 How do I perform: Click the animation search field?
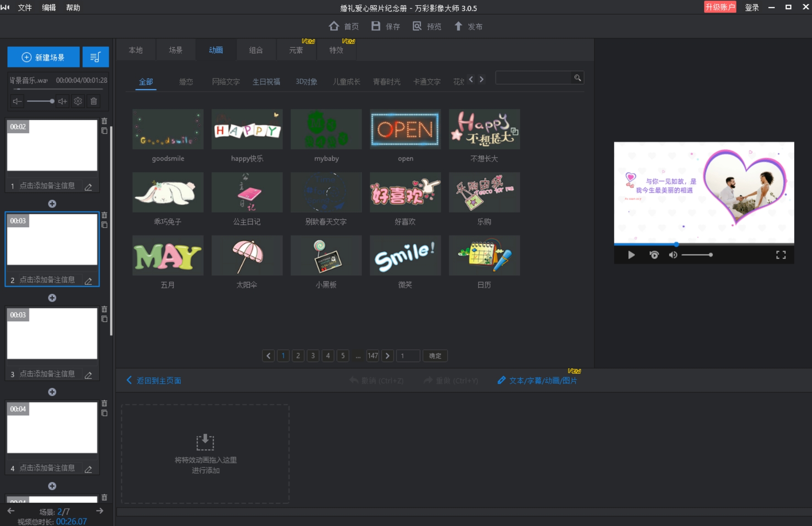point(534,78)
